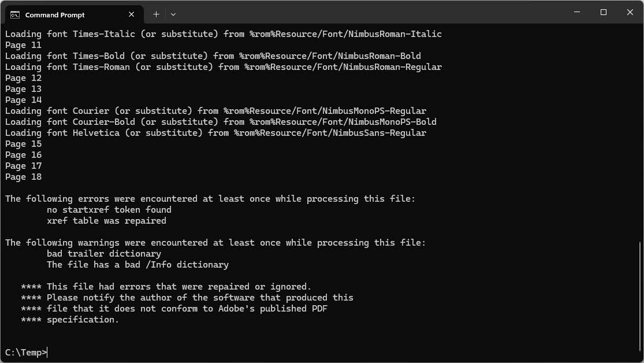Viewport: 644px width, 363px height.
Task: Place the cursor at the C:\Temp> prompt
Action: 26,353
